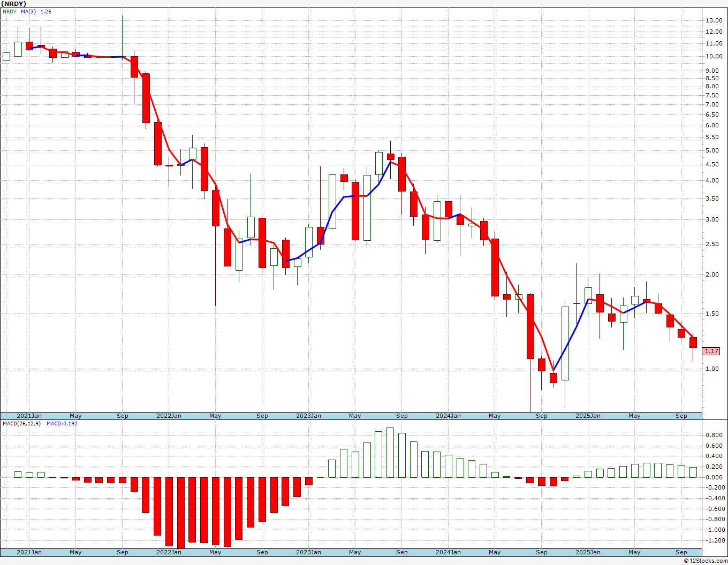
Task: Select the 7.00 price axis label
Action: pos(712,104)
